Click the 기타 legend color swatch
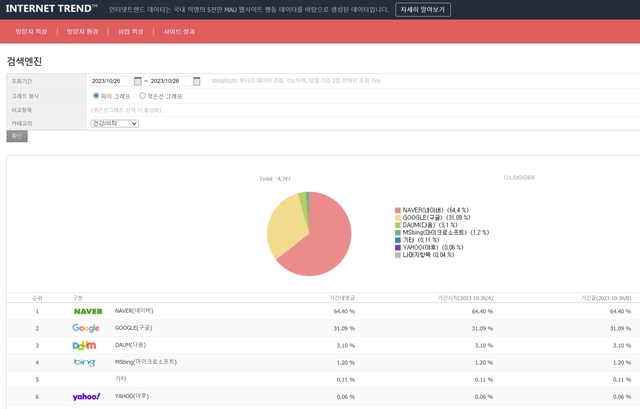The height and width of the screenshot is (409, 640). [398, 240]
